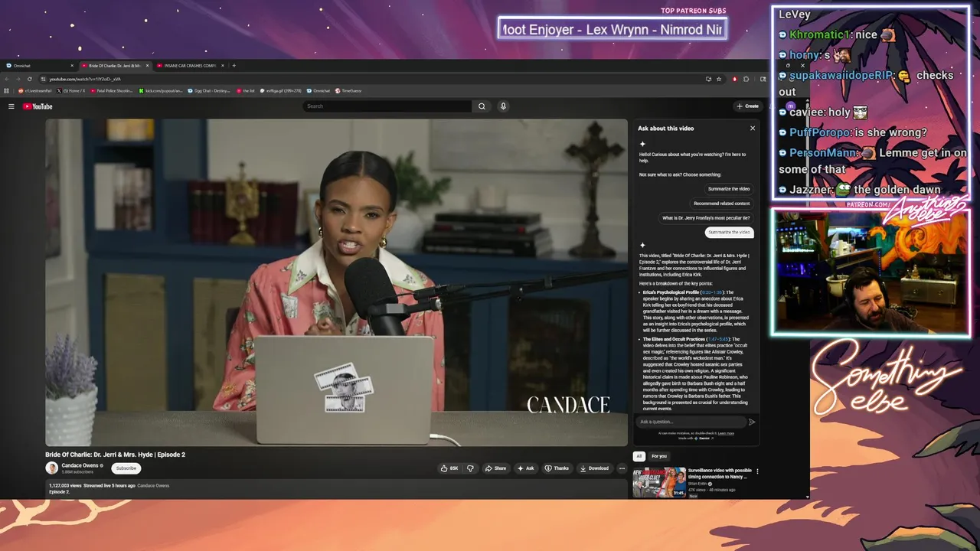The width and height of the screenshot is (980, 551).
Task: Open the YouTube hamburger guide menu
Action: [11, 106]
